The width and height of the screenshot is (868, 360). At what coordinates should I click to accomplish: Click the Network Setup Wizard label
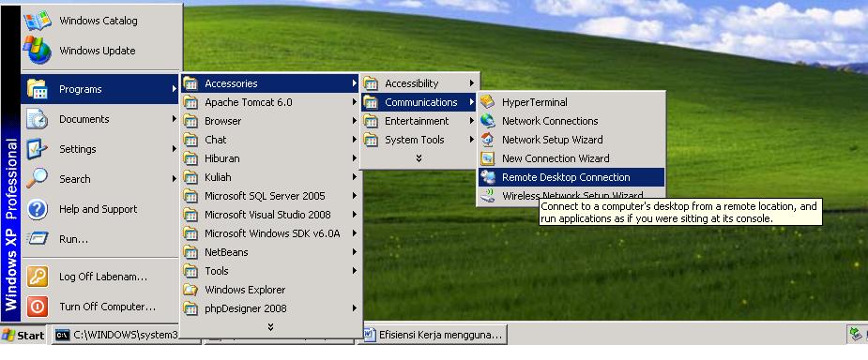[553, 140]
